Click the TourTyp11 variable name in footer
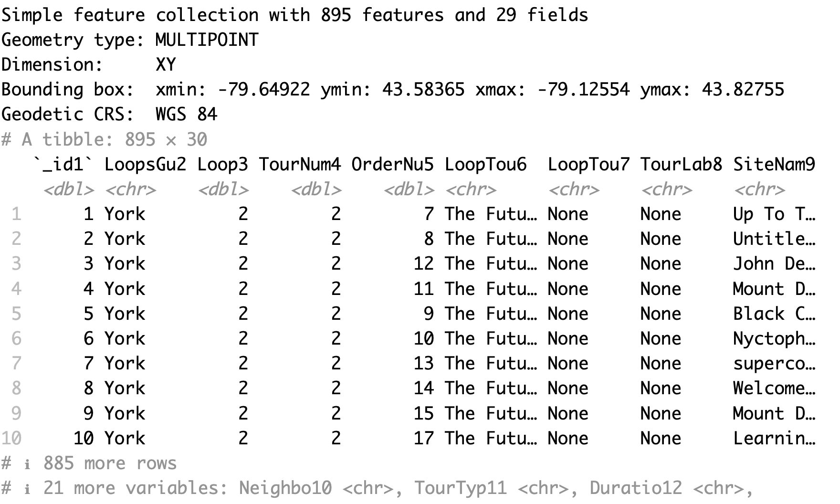The image size is (840, 504). pos(460,488)
